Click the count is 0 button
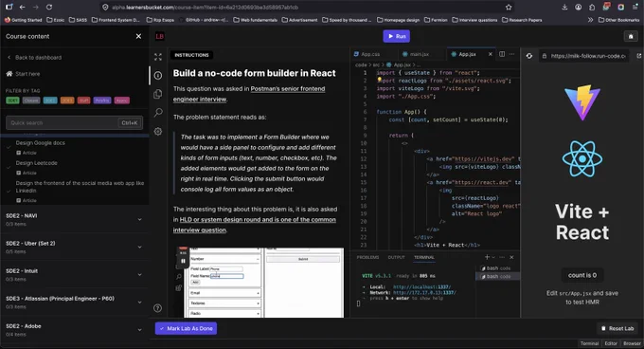The image size is (644, 349). point(582,275)
